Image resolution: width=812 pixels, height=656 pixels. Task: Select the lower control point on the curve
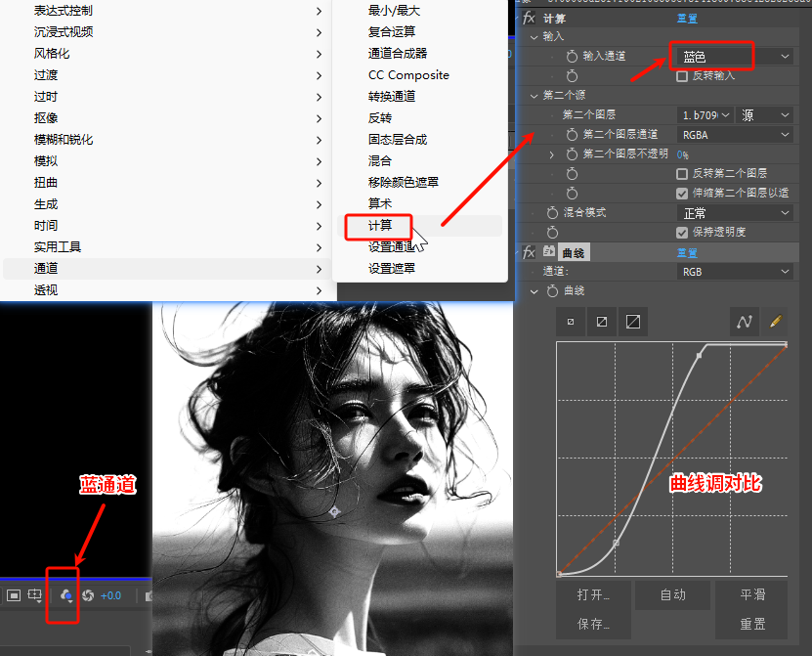click(616, 543)
